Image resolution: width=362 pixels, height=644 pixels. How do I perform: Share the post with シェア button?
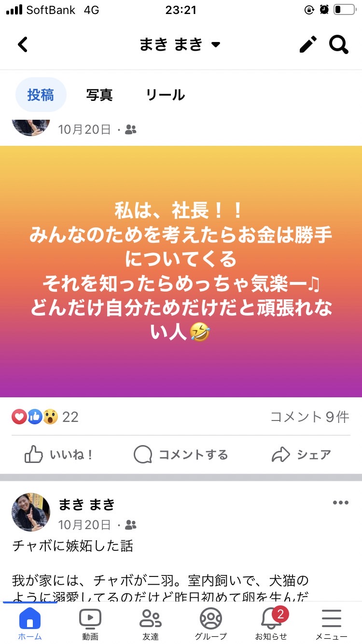[302, 454]
